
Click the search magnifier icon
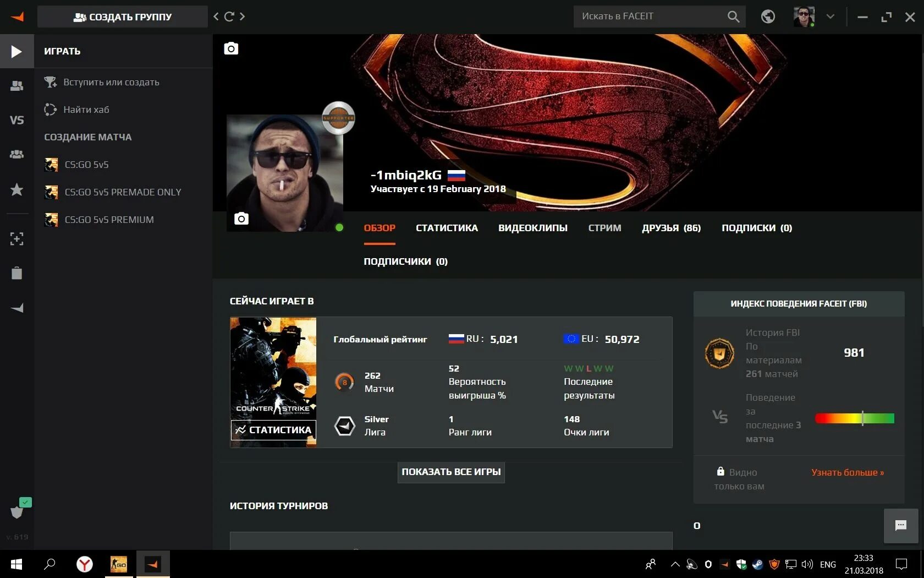(x=733, y=17)
